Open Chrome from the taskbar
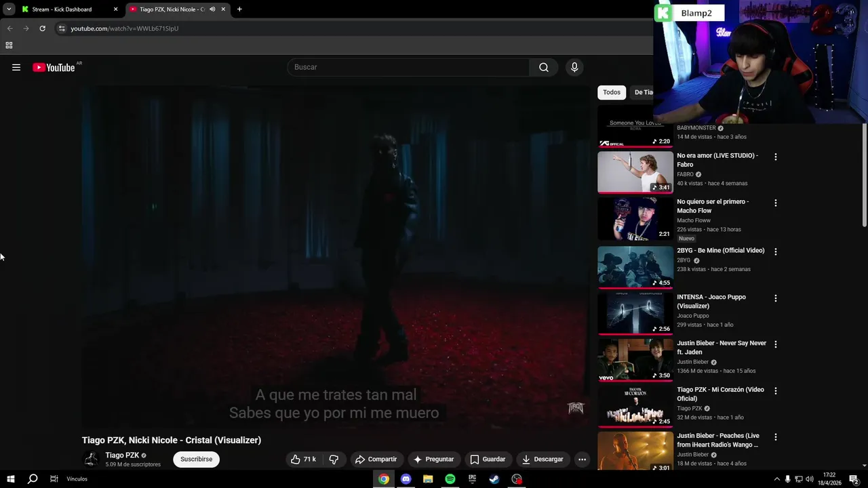The height and width of the screenshot is (488, 868). click(384, 479)
